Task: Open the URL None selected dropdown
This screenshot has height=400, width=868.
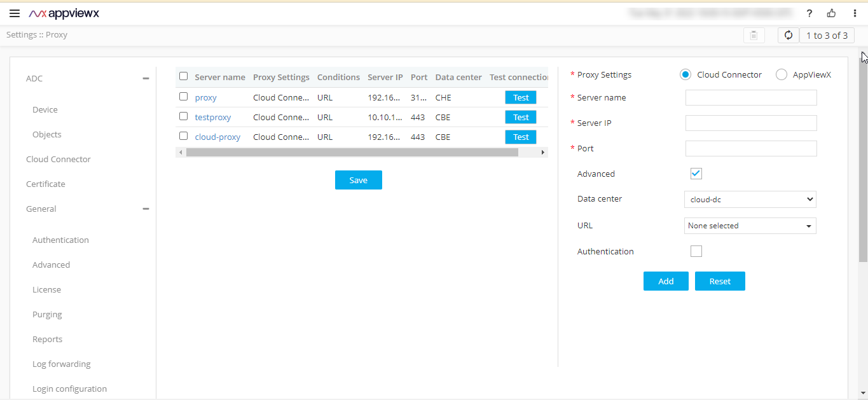Action: tap(750, 226)
